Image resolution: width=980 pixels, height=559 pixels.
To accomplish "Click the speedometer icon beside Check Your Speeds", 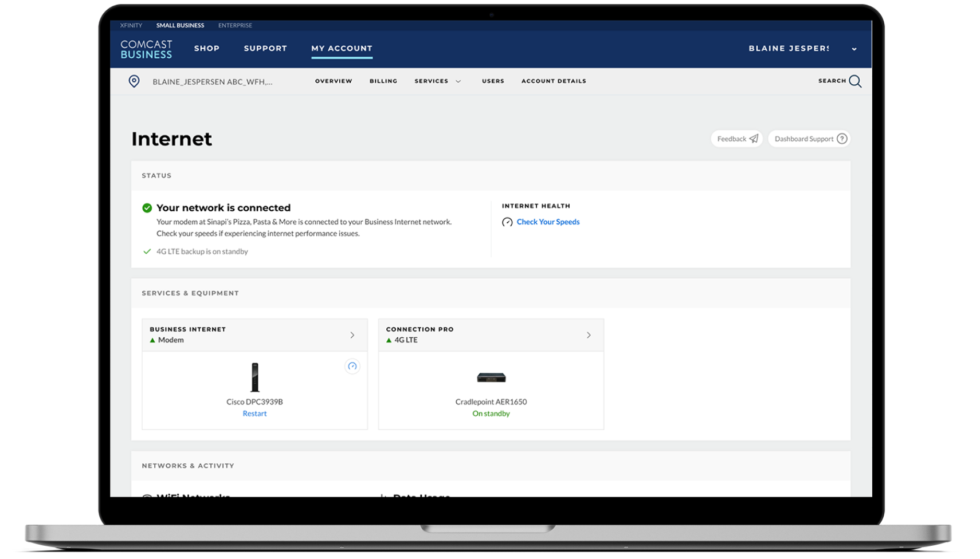I will pos(507,222).
